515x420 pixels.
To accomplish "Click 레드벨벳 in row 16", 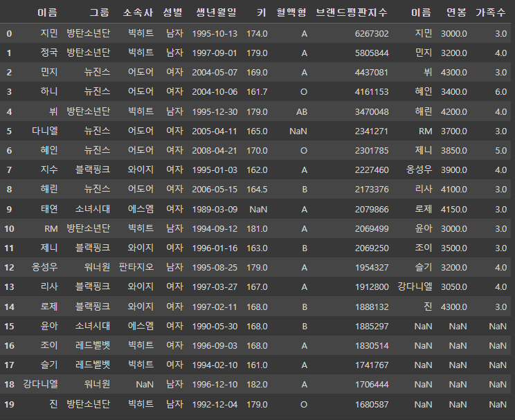I will [x=93, y=345].
